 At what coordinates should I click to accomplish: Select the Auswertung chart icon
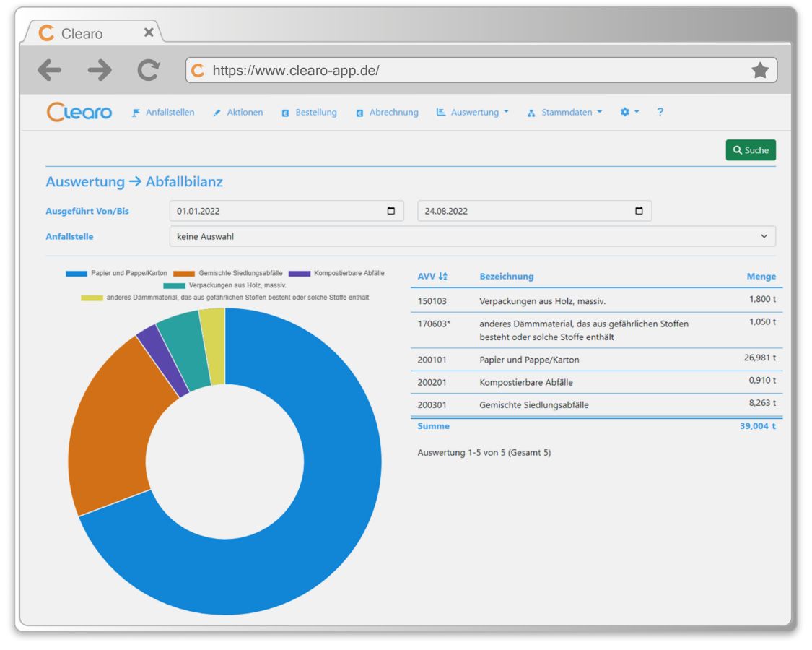pyautogui.click(x=442, y=112)
